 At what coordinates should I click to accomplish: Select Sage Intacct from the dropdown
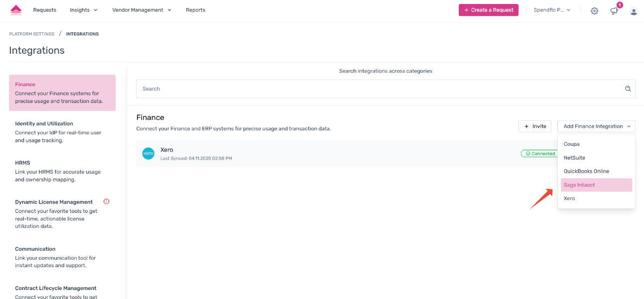(x=579, y=185)
